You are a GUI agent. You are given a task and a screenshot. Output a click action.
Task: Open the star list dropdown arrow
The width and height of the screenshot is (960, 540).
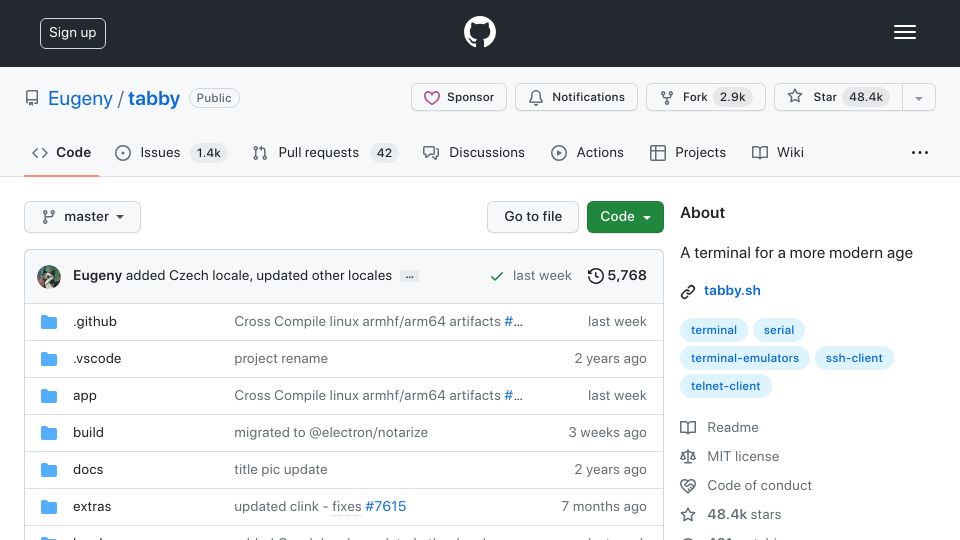click(x=918, y=98)
